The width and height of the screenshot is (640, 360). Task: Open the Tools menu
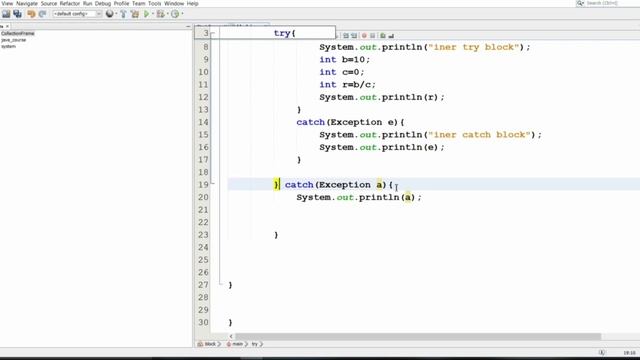(x=154, y=3)
